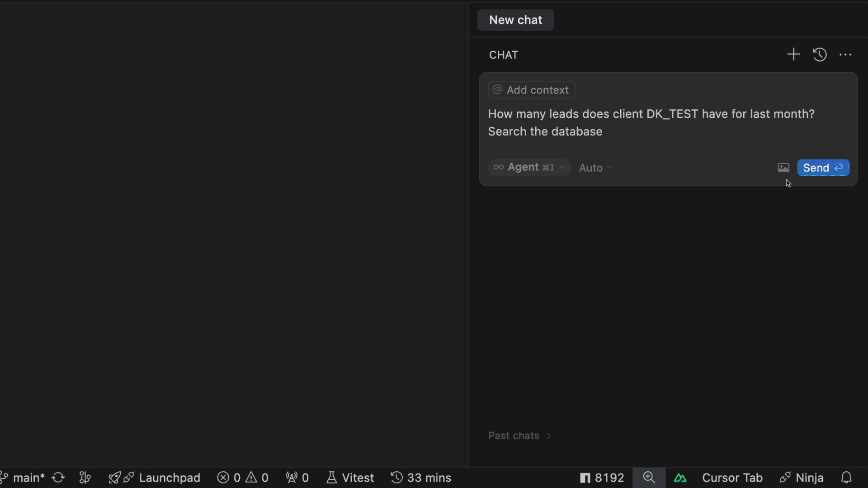This screenshot has width=868, height=488.
Task: Open chat history clock icon
Action: (x=820, y=55)
